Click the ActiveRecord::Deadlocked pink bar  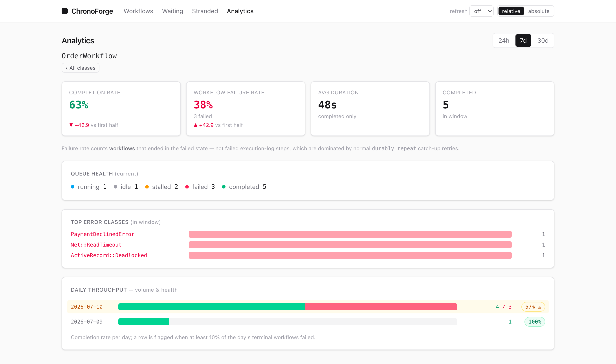(350, 255)
